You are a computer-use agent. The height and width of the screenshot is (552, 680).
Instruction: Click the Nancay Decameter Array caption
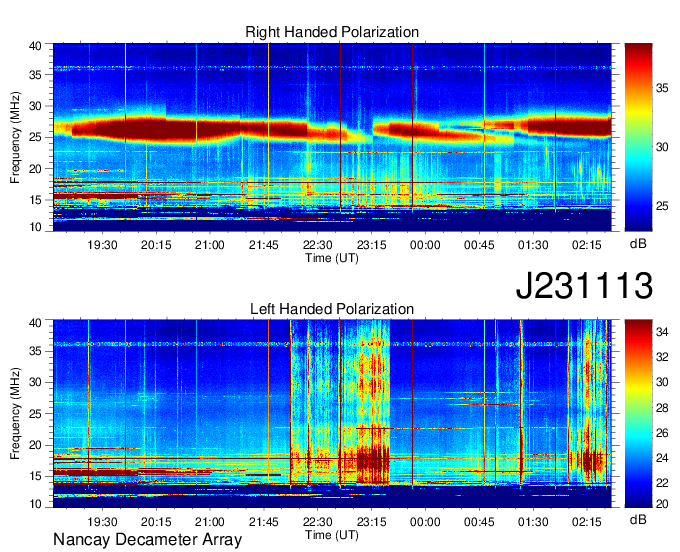point(147,539)
